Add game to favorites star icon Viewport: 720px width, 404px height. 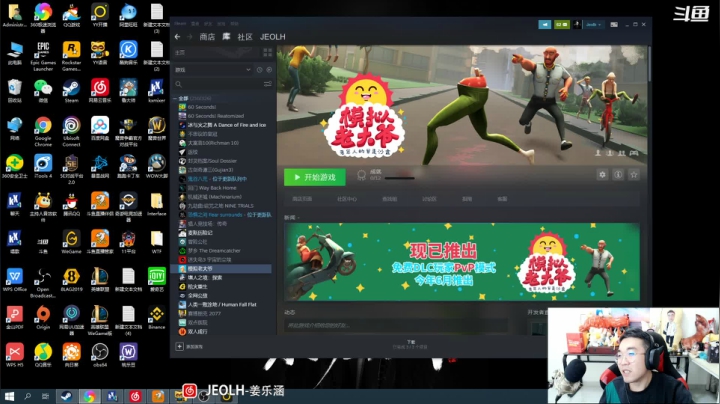pos(634,174)
